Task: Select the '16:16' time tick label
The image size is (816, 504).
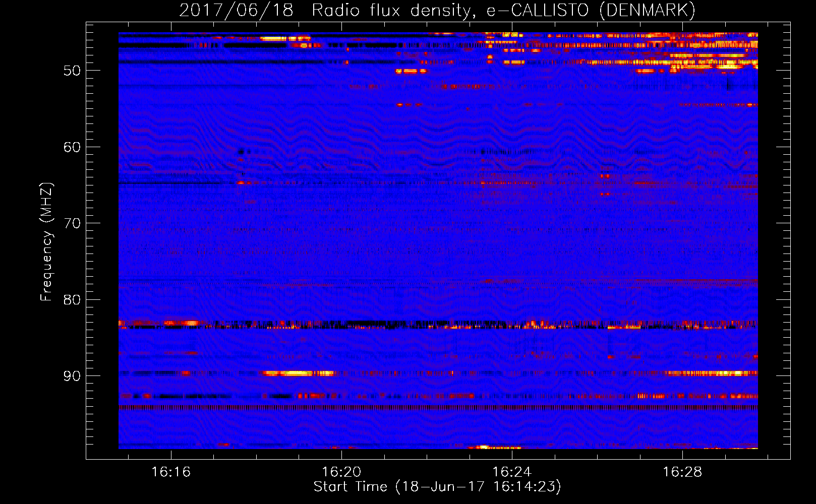Action: [x=171, y=472]
